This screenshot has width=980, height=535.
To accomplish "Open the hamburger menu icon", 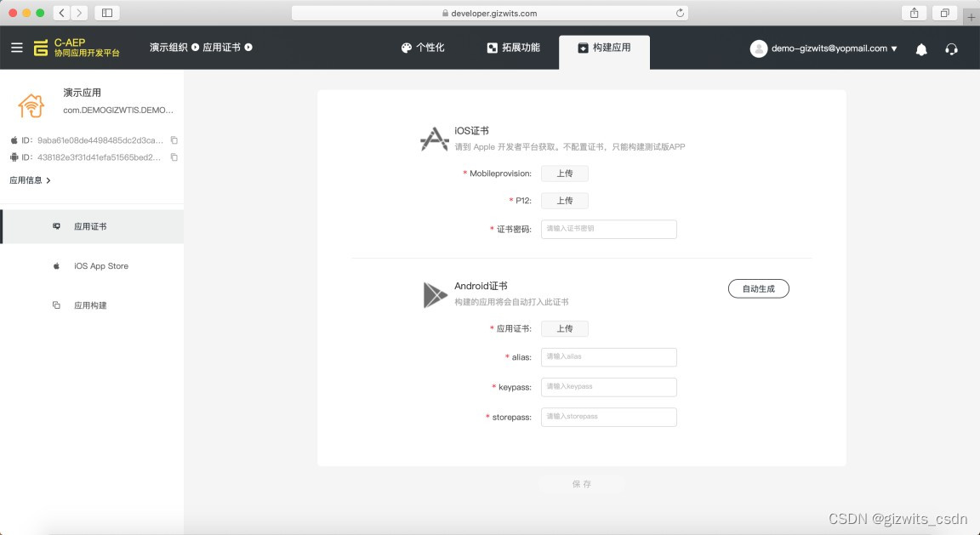I will [x=17, y=48].
